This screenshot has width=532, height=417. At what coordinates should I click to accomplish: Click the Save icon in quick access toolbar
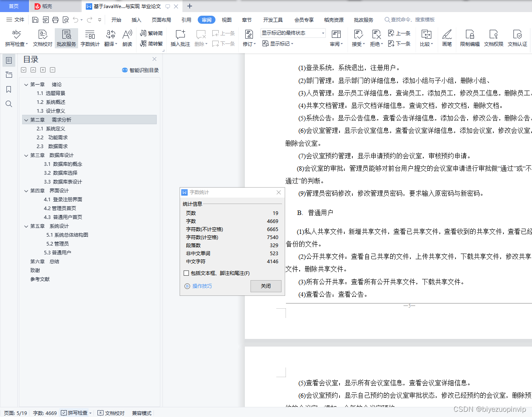pos(35,20)
